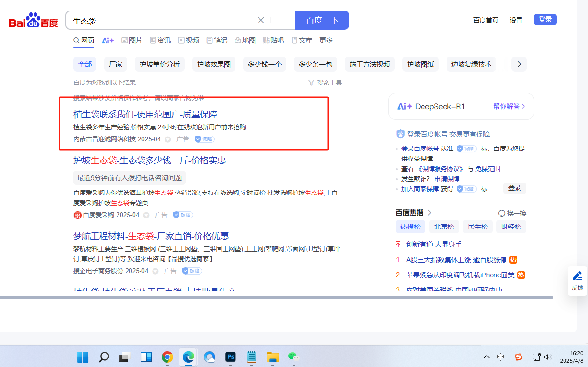Switch to the 图片 tab

[132, 40]
